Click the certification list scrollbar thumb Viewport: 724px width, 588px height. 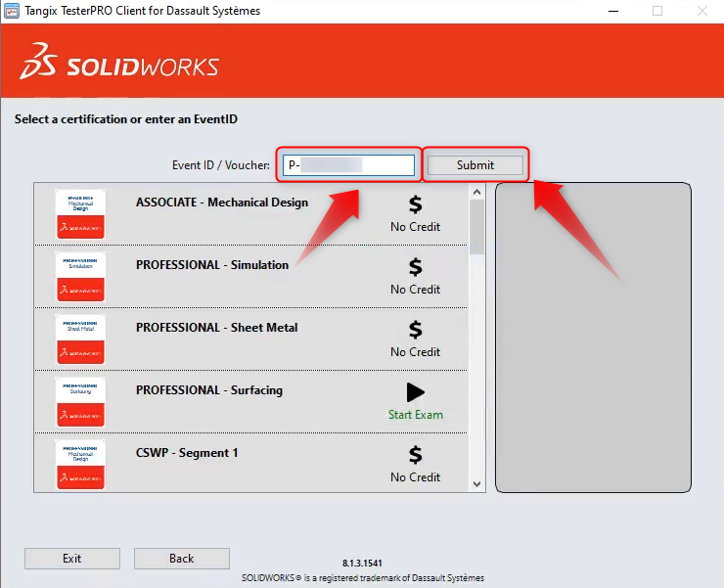click(x=477, y=227)
